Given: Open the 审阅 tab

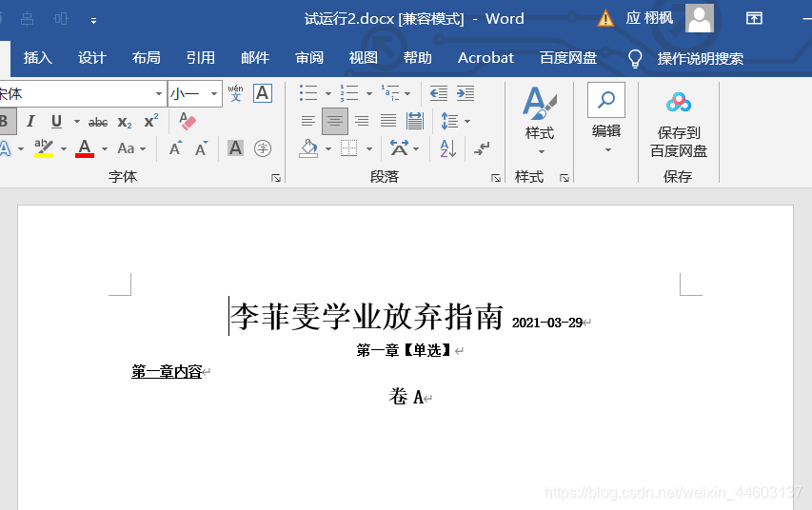Looking at the screenshot, I should click(x=309, y=58).
